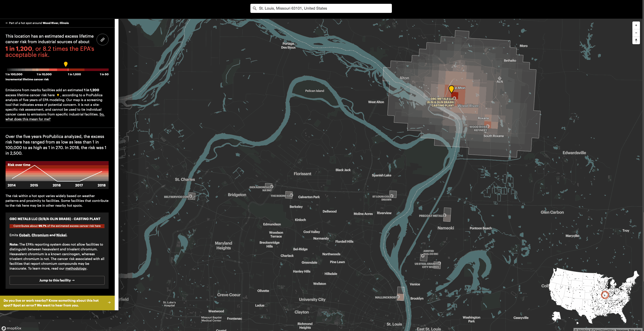This screenshot has width=644, height=331.
Task: Go back to Wood River, Illinois hot spot
Action: click(x=37, y=23)
